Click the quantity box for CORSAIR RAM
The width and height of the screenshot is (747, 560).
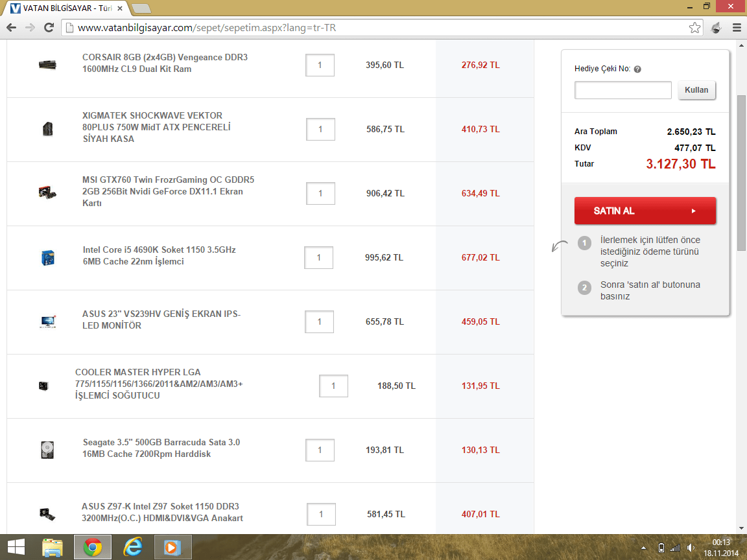(320, 65)
